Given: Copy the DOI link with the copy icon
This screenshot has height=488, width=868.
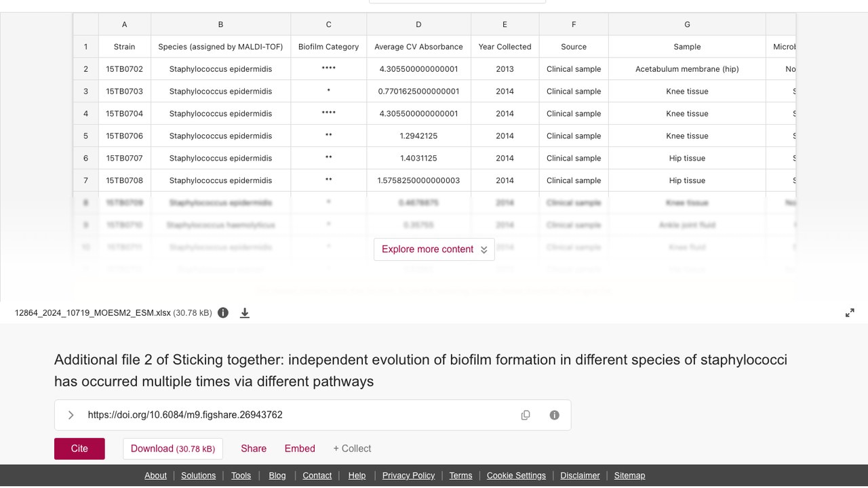Looking at the screenshot, I should 526,415.
